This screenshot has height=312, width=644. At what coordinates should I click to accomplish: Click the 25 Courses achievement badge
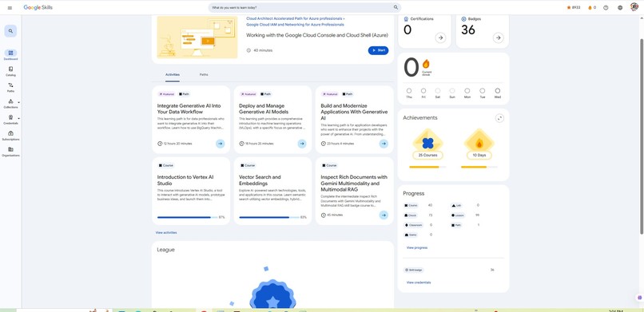click(427, 144)
